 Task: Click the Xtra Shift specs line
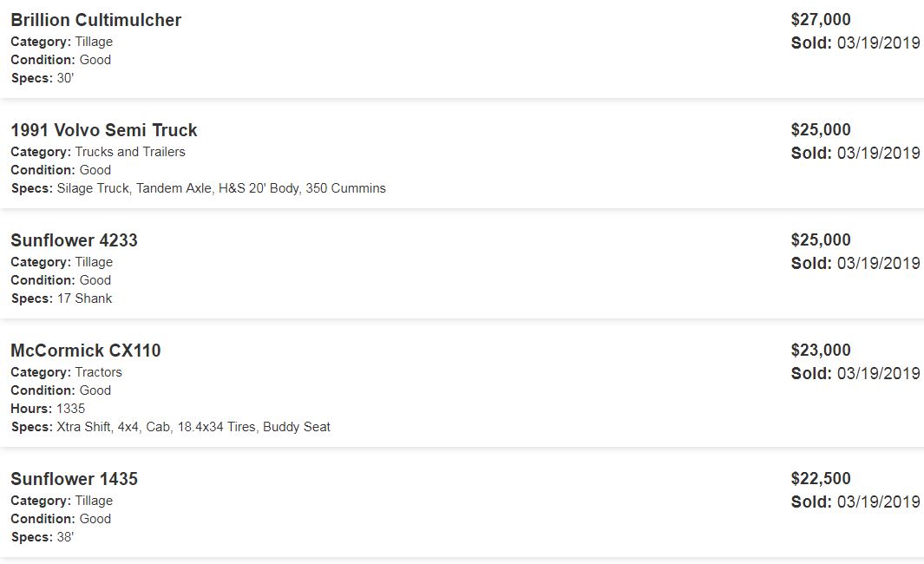tap(193, 427)
